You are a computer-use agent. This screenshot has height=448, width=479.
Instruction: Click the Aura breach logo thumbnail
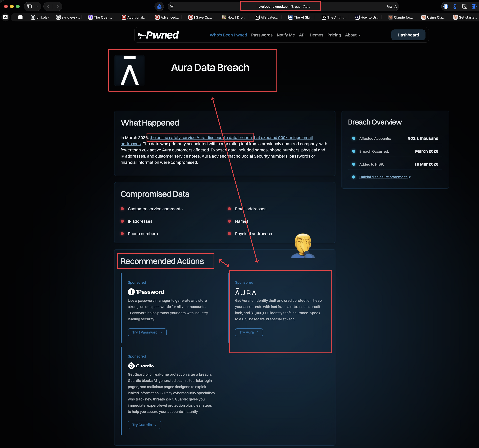[x=130, y=70]
